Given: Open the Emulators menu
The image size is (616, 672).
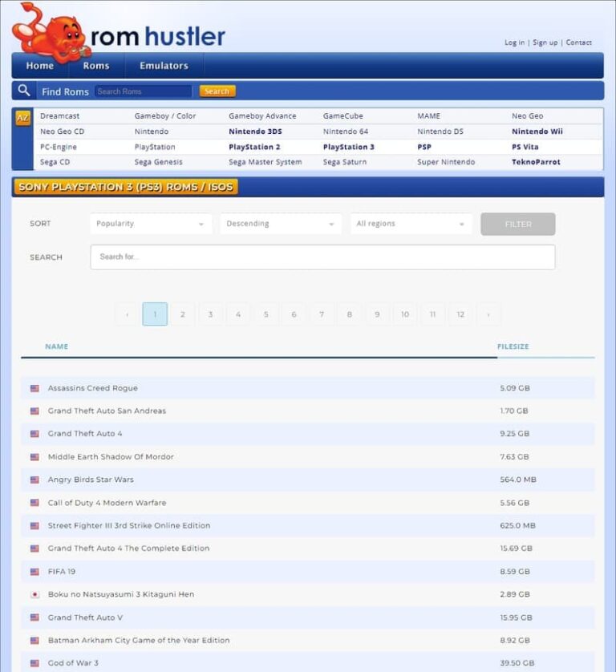Looking at the screenshot, I should (x=164, y=66).
